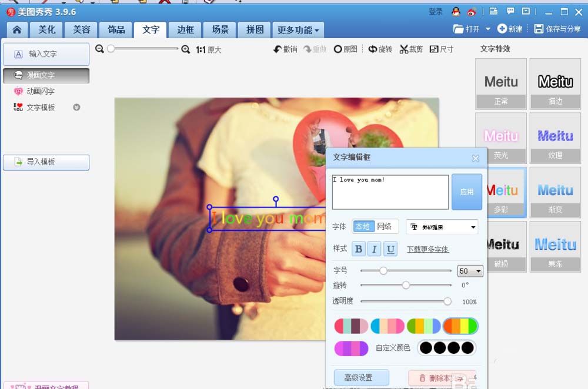The width and height of the screenshot is (588, 389).
Task: Select the 描边 text effect
Action: pyautogui.click(x=556, y=84)
